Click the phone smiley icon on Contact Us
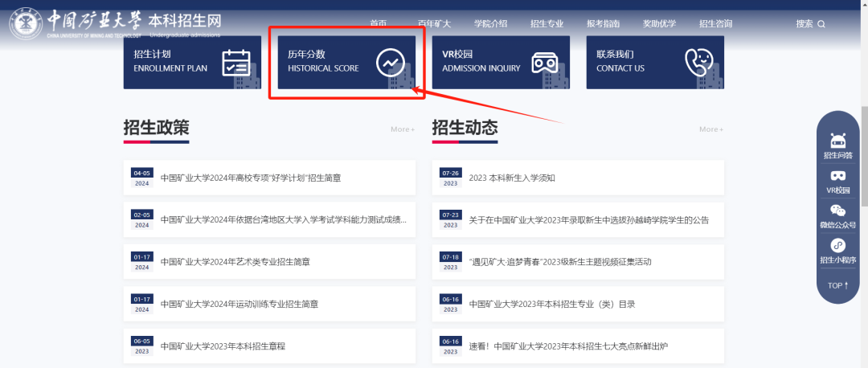The height and width of the screenshot is (368, 868). coord(698,63)
